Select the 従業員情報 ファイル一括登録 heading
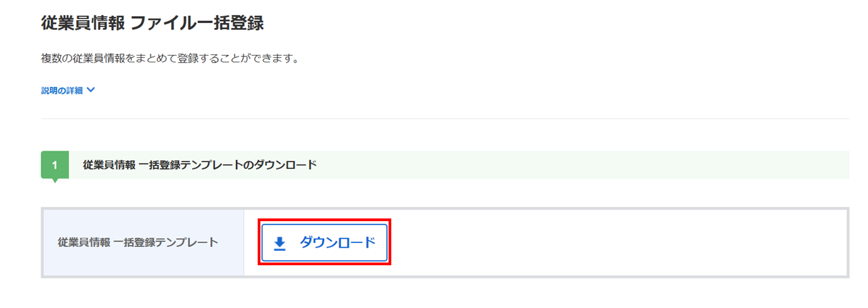 (153, 24)
